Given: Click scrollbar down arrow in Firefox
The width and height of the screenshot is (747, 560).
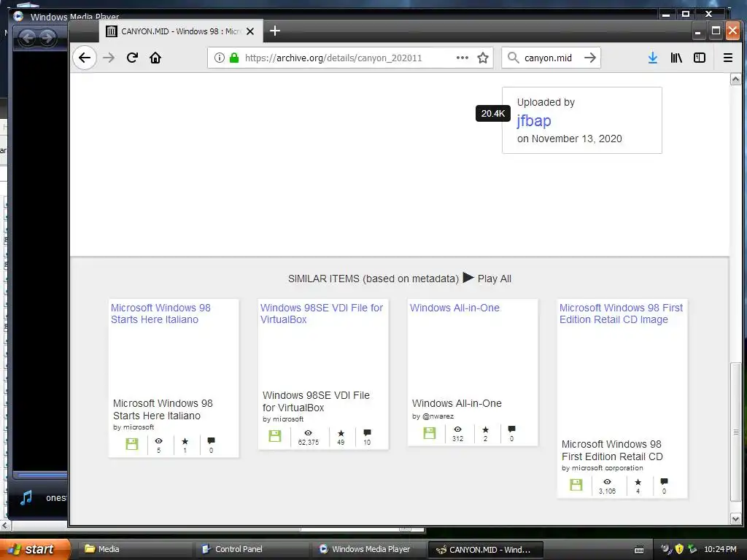Looking at the screenshot, I should click(x=735, y=518).
